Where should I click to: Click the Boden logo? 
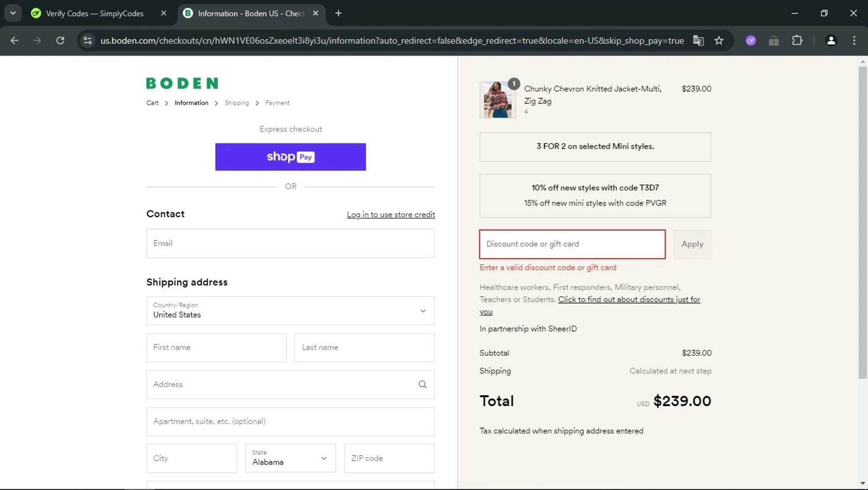pyautogui.click(x=182, y=83)
